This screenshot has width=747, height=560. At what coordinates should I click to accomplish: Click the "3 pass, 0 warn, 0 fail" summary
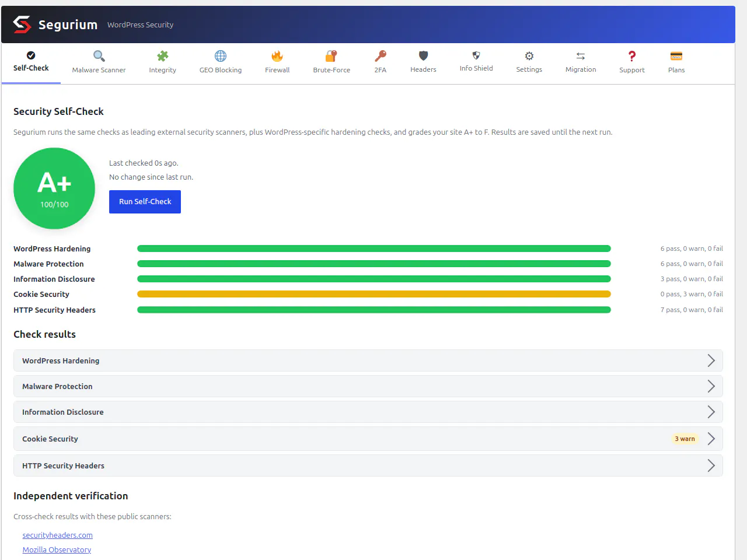click(692, 279)
